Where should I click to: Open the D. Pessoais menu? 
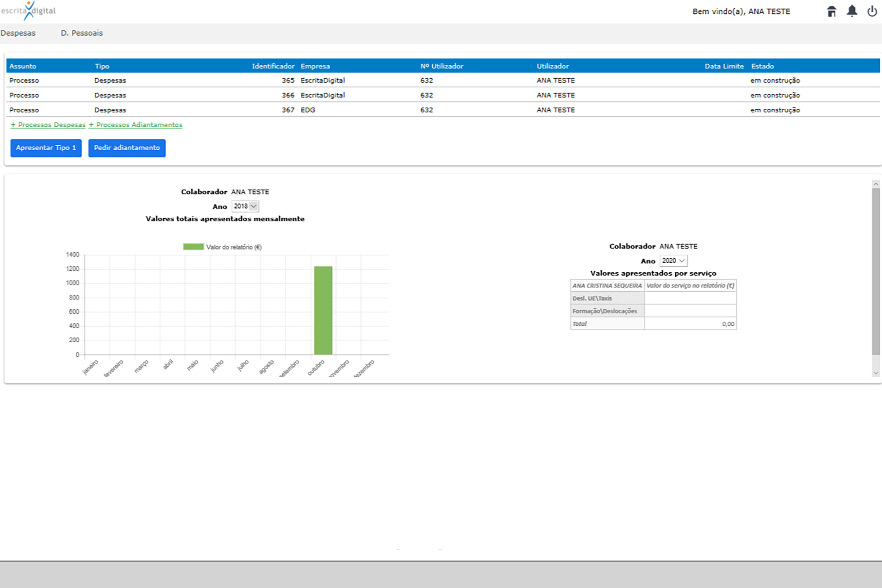coord(82,33)
